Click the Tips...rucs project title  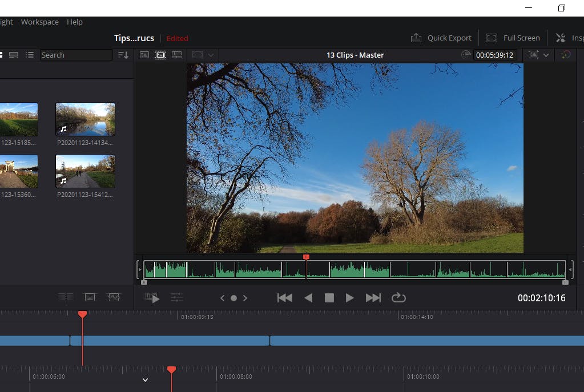(134, 38)
